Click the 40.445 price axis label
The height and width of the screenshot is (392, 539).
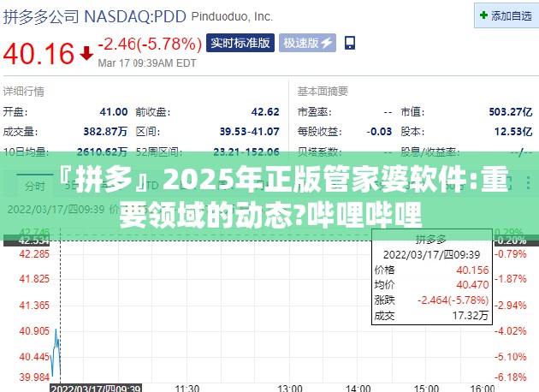click(34, 357)
